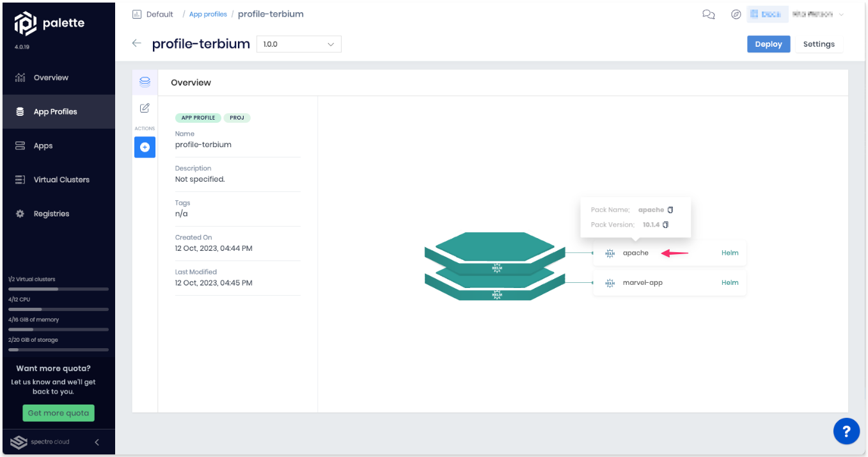This screenshot has height=457, width=868.
Task: Open the Overview menu item
Action: [x=58, y=77]
